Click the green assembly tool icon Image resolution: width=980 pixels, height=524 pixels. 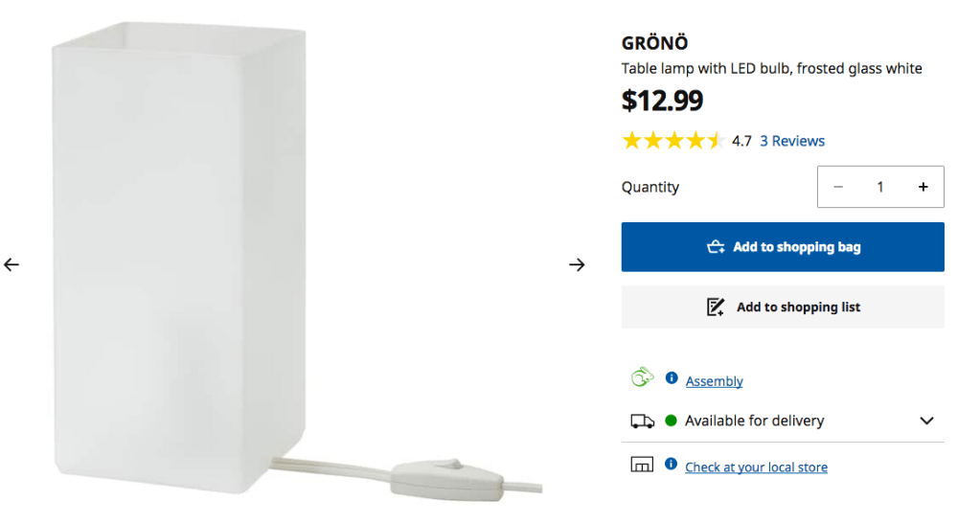click(x=642, y=378)
